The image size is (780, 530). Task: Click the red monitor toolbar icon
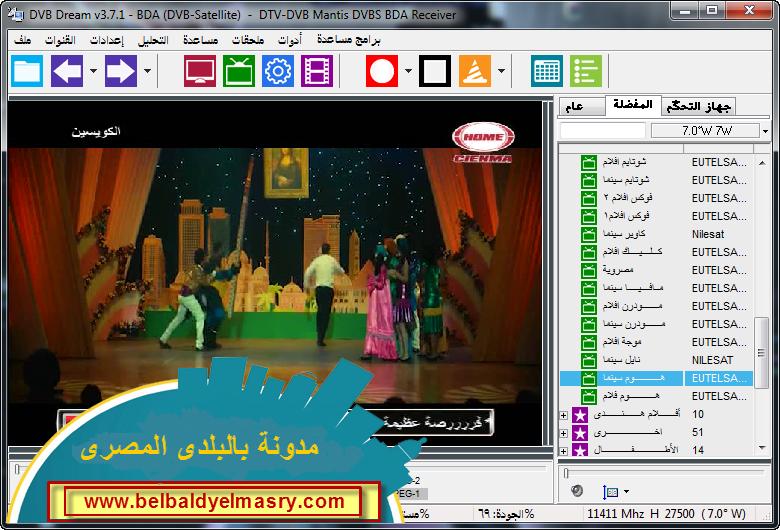pyautogui.click(x=200, y=71)
